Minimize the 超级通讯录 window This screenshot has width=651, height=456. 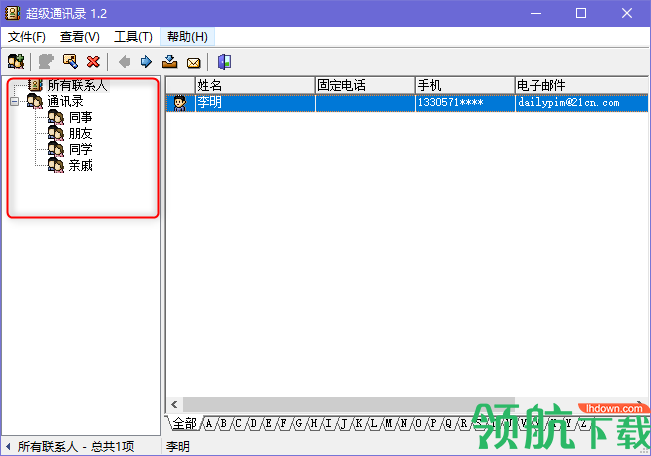tap(536, 13)
